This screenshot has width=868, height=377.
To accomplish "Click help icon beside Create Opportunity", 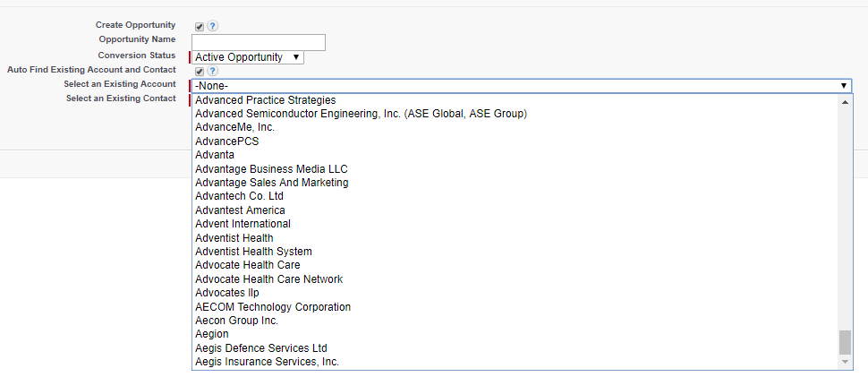I will click(212, 26).
